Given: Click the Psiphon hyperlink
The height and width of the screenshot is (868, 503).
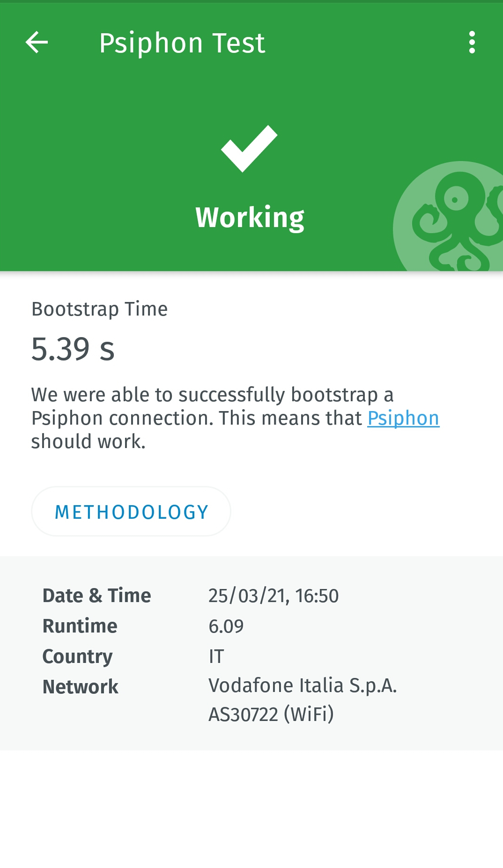Looking at the screenshot, I should tap(403, 418).
